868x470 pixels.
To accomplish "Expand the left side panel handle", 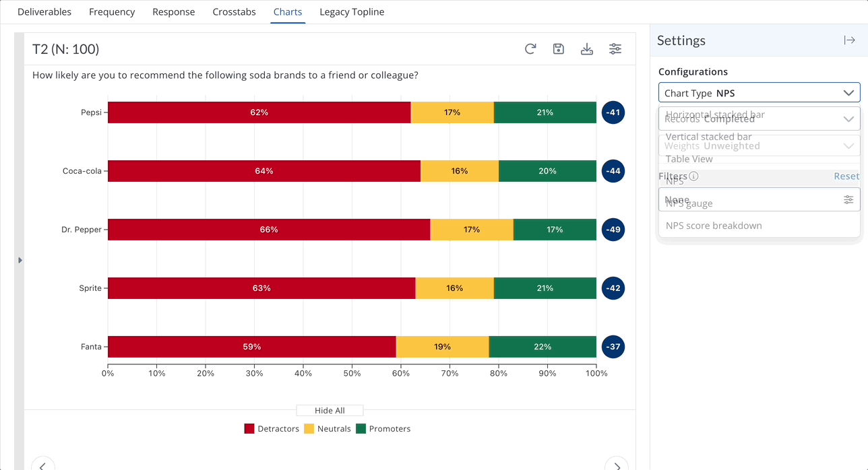I will pyautogui.click(x=20, y=260).
